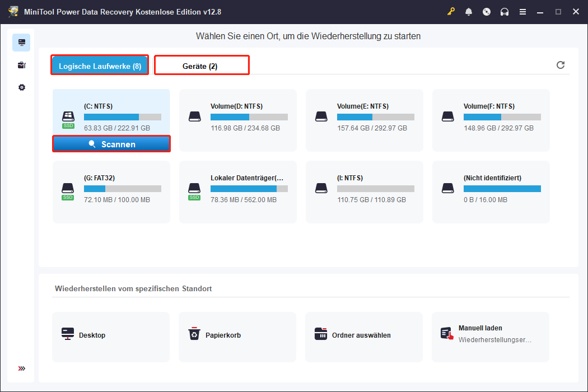Select the data recovery sidebar icon

21,43
